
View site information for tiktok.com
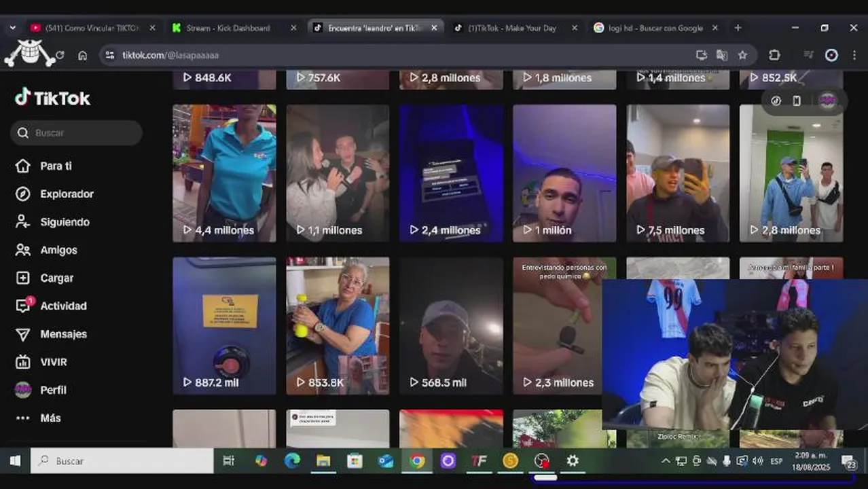111,55
